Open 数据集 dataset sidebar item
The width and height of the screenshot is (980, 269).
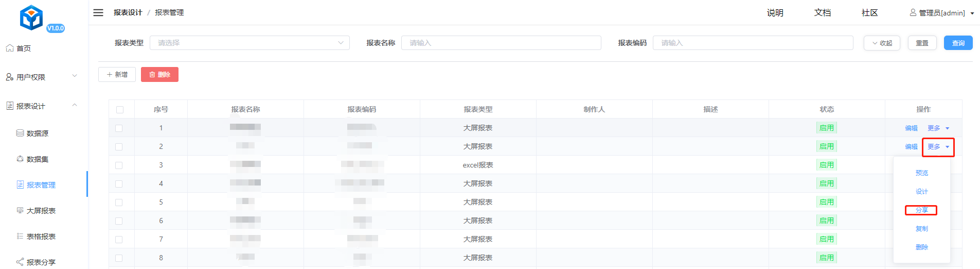[x=37, y=159]
